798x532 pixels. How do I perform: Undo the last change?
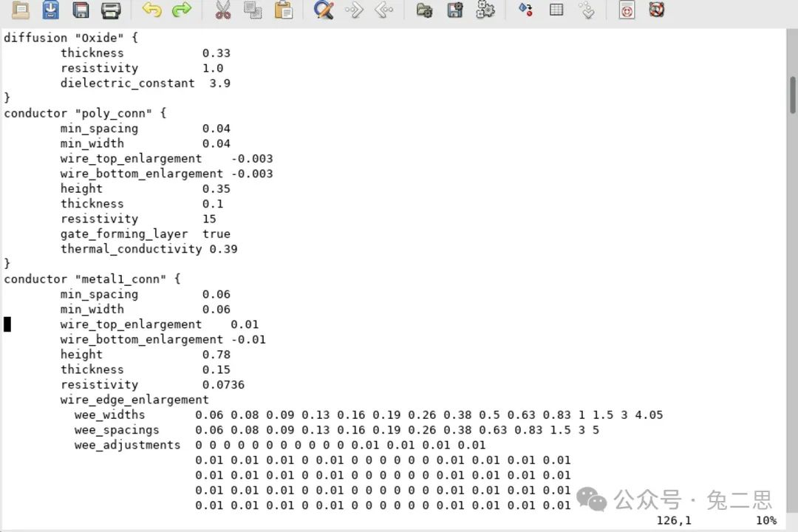[151, 10]
